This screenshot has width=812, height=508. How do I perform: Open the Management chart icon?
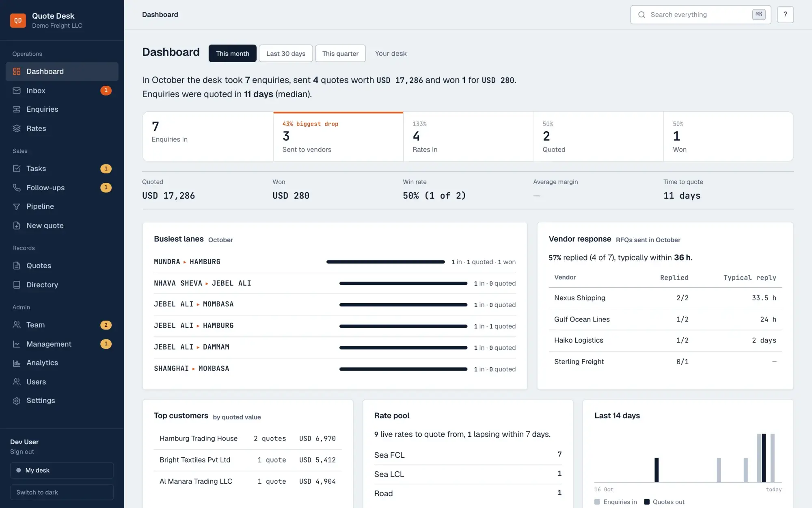pos(17,344)
